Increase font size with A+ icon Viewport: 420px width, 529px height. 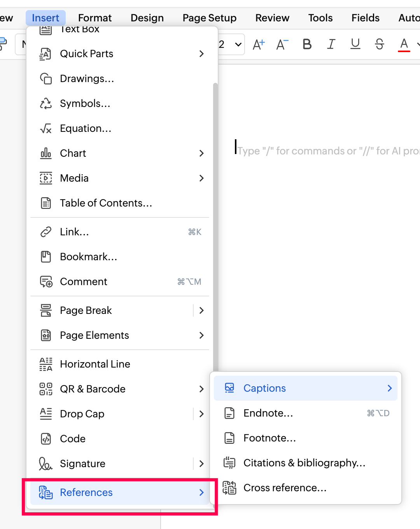tap(259, 44)
